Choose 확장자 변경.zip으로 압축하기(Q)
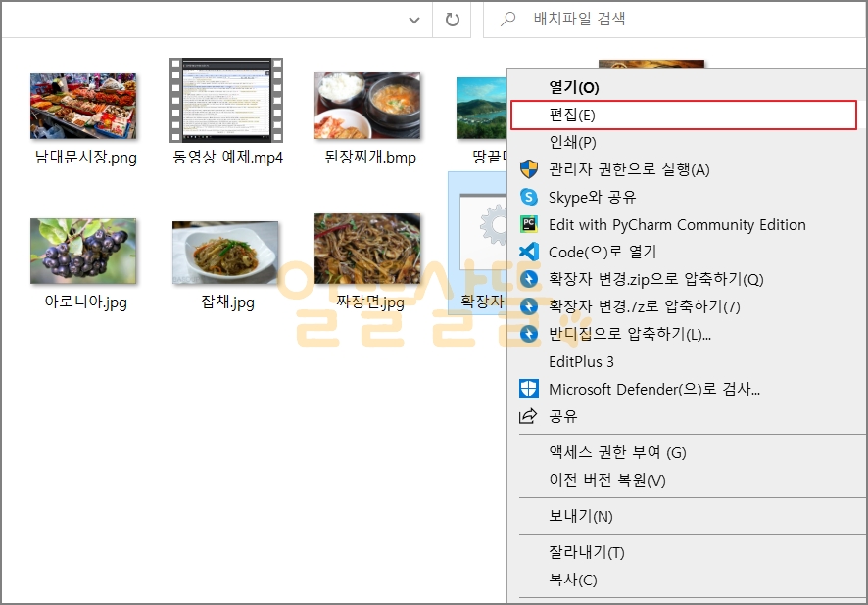Screen dimensions: 868x605 click(687, 279)
